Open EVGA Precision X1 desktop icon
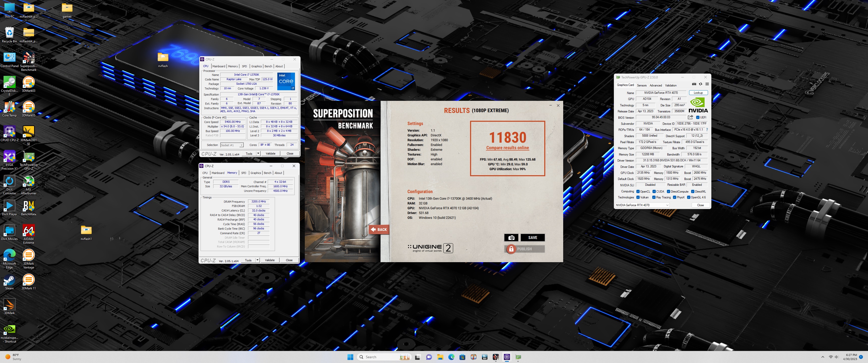Viewport: 868px width, 363px height. (x=9, y=160)
